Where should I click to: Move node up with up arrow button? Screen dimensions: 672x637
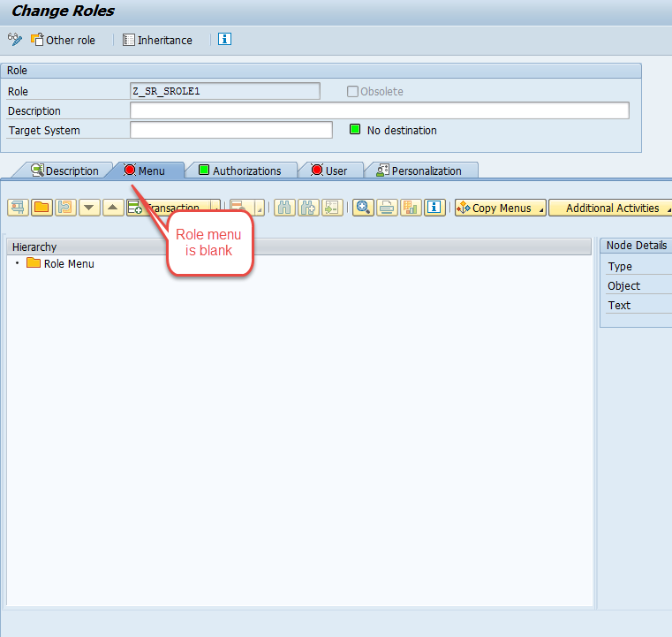click(x=113, y=208)
